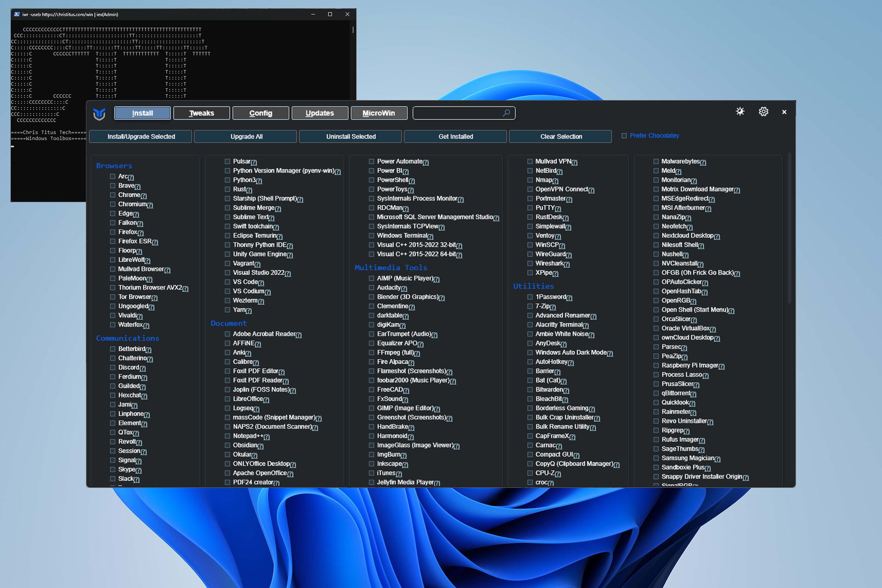
Task: Switch to the Tweaks tab
Action: 201,113
